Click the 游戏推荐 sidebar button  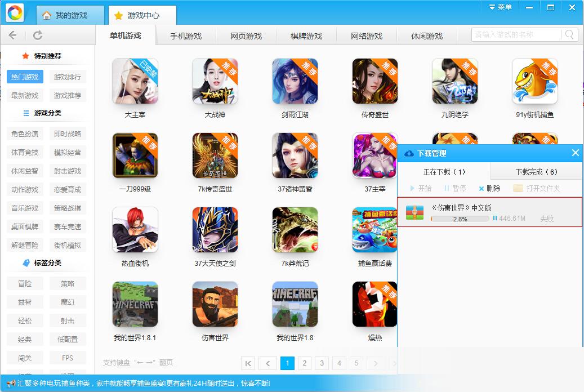[68, 95]
